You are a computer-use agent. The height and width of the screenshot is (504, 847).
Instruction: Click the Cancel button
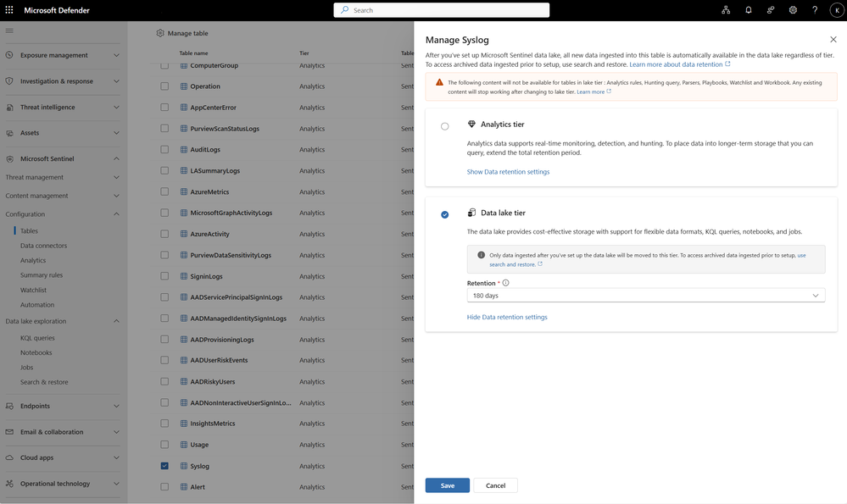click(495, 485)
